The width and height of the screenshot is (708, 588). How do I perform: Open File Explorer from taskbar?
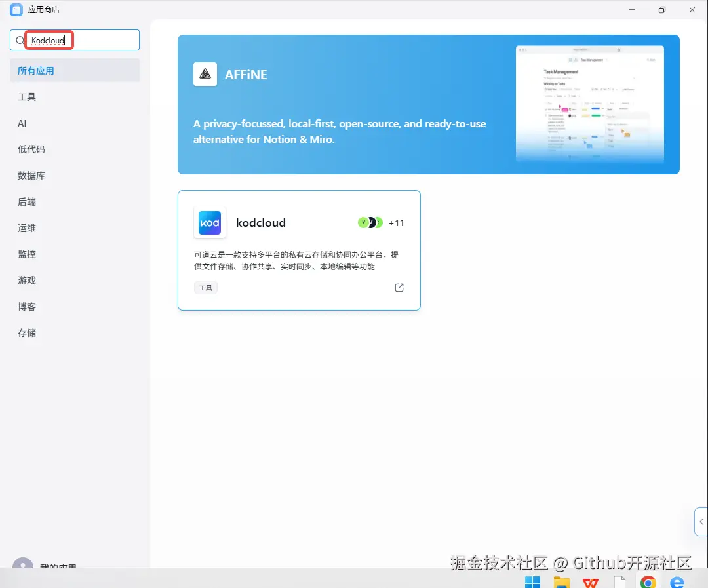(x=562, y=581)
